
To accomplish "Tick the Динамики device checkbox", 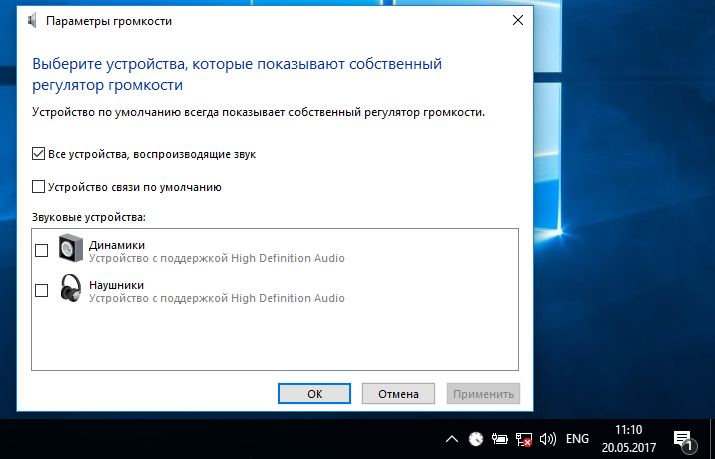I will click(41, 250).
